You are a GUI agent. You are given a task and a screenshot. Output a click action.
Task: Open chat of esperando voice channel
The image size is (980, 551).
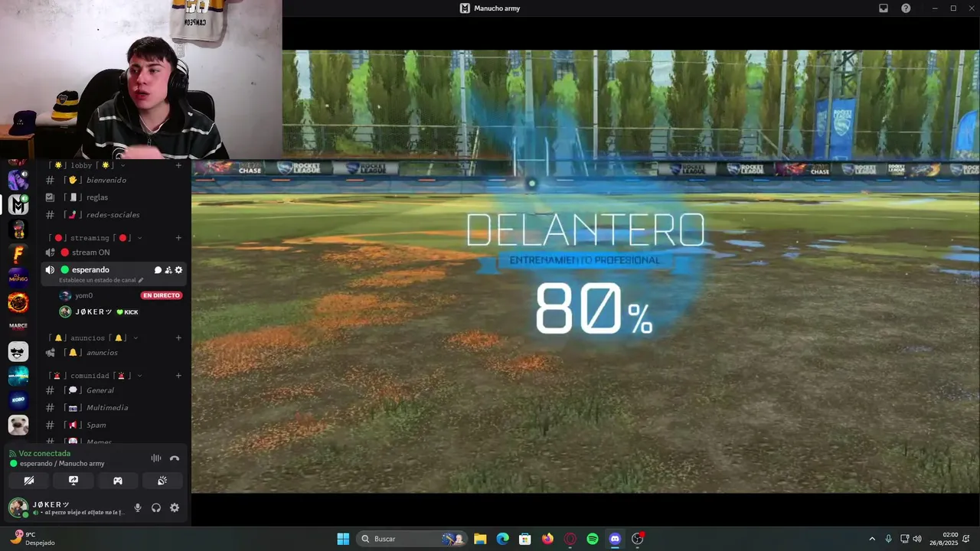158,270
